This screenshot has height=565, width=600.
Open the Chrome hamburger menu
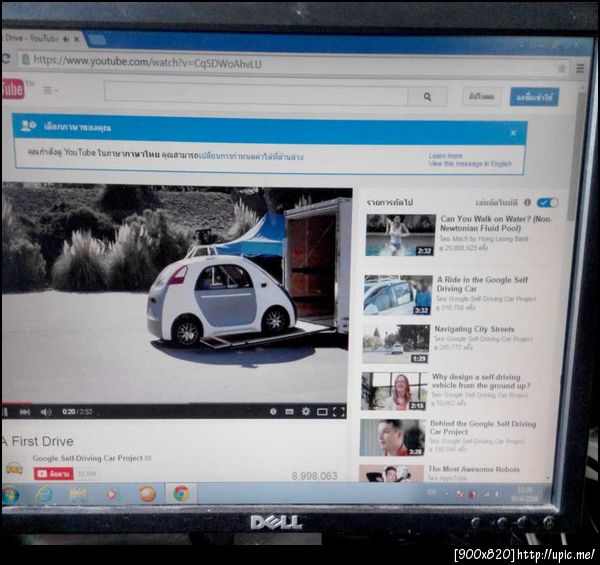pos(580,68)
